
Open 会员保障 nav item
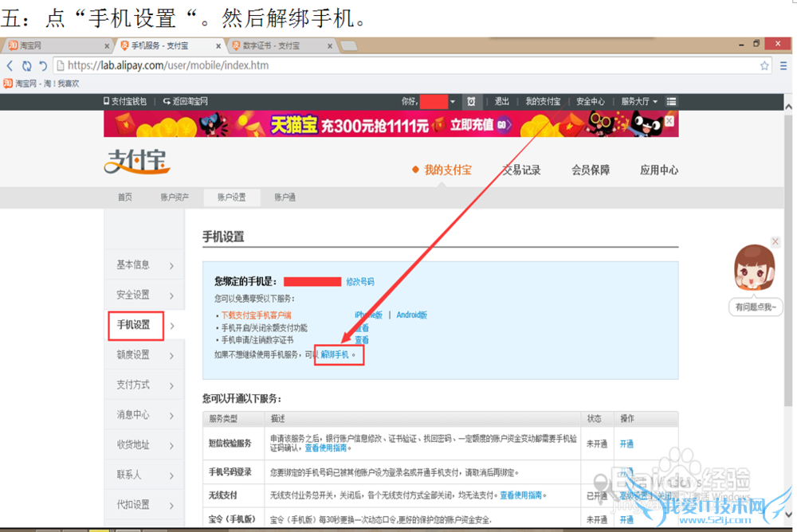click(590, 170)
